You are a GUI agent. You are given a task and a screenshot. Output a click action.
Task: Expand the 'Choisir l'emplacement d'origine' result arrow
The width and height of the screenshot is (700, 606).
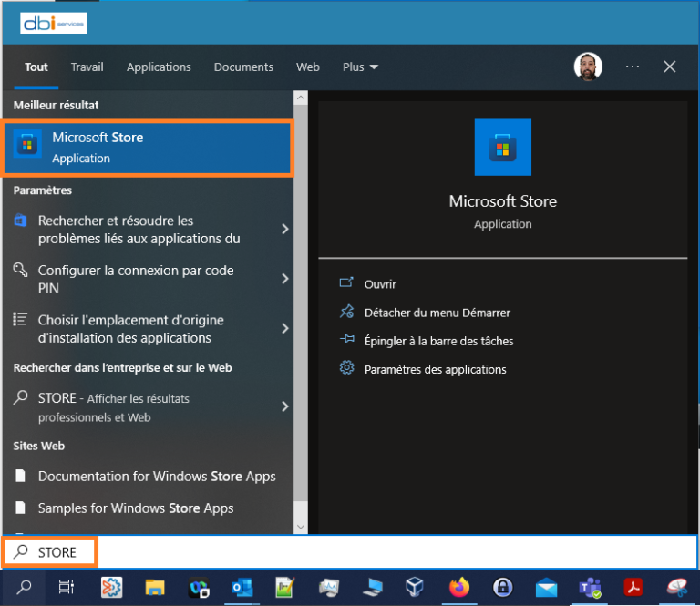(284, 329)
